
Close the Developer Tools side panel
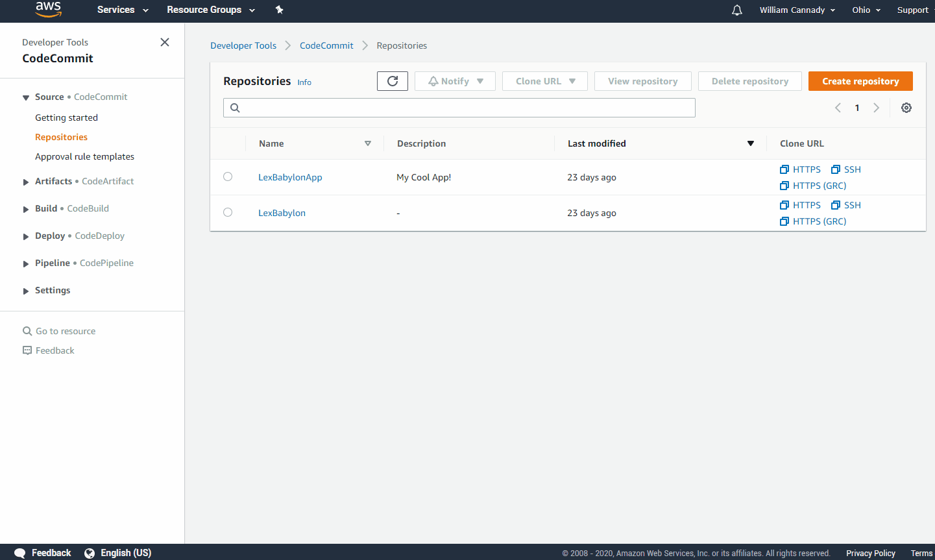(x=165, y=42)
